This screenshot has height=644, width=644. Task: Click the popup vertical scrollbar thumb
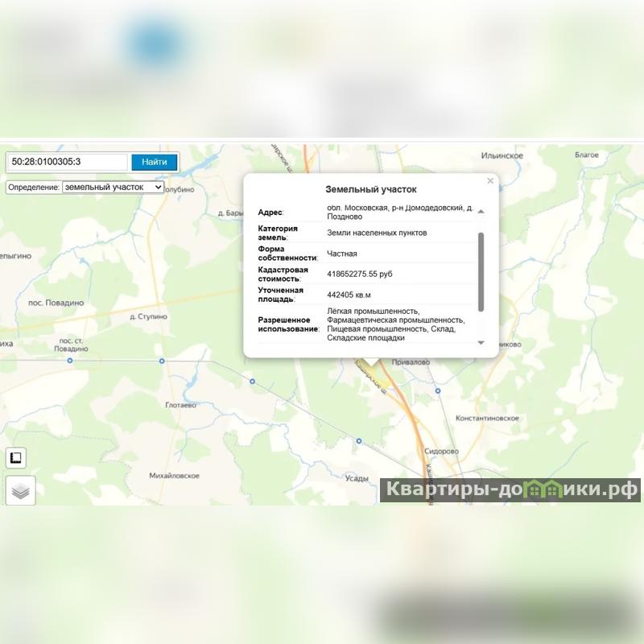pyautogui.click(x=481, y=272)
